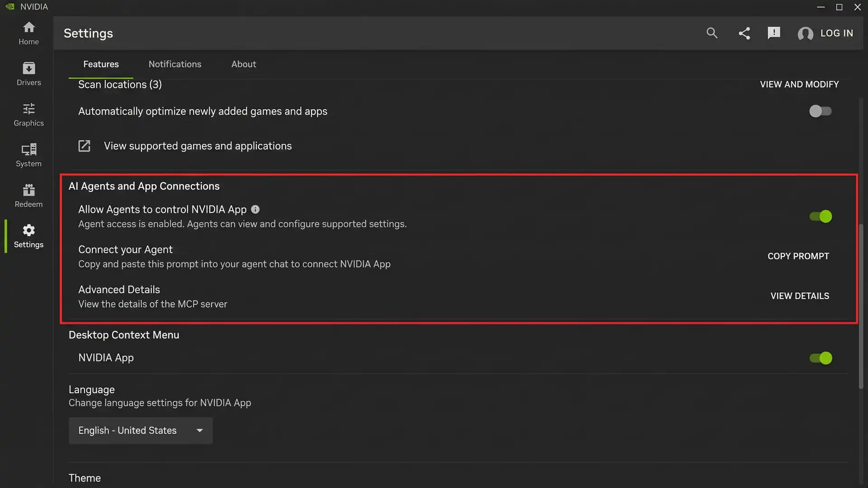Switch to the Features tab
Viewport: 868px width, 488px height.
click(101, 64)
